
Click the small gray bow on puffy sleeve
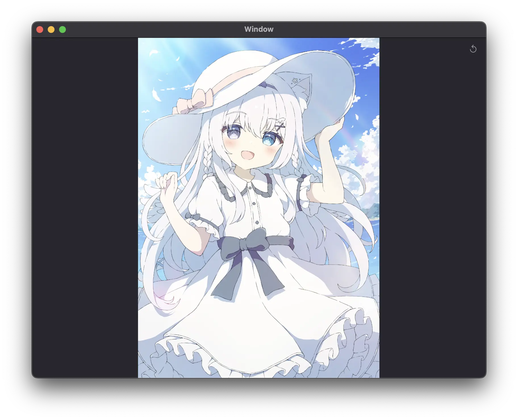[x=193, y=217]
